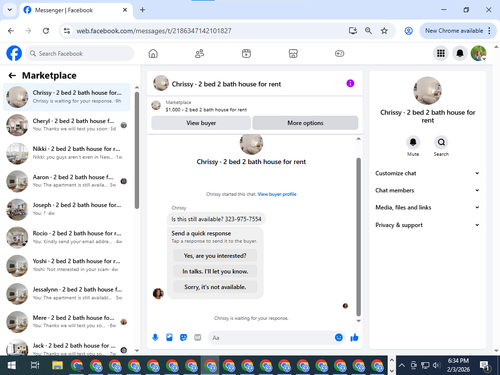
Task: Click the browser reload button
Action: 46,31
